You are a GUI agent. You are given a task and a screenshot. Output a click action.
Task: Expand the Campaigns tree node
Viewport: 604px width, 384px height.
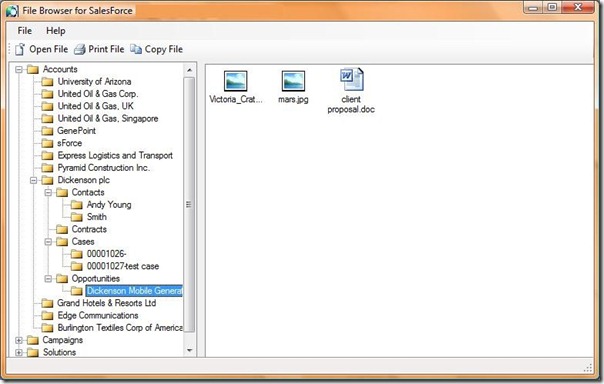pos(18,340)
